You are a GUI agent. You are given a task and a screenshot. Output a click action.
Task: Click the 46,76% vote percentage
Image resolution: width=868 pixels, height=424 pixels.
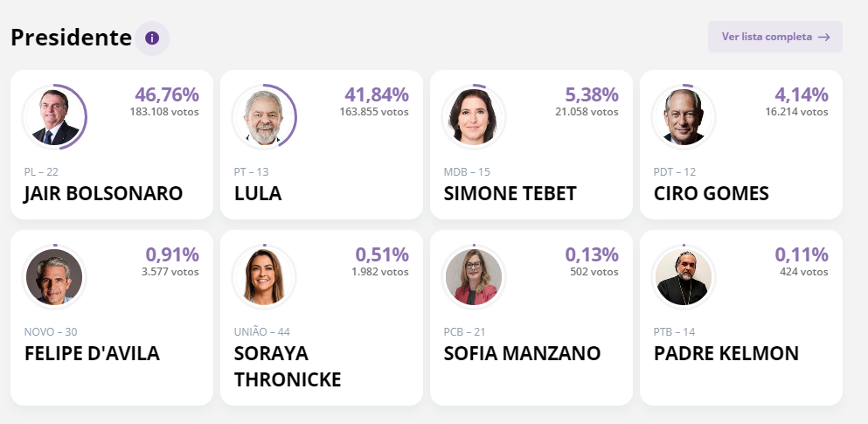[x=167, y=94]
